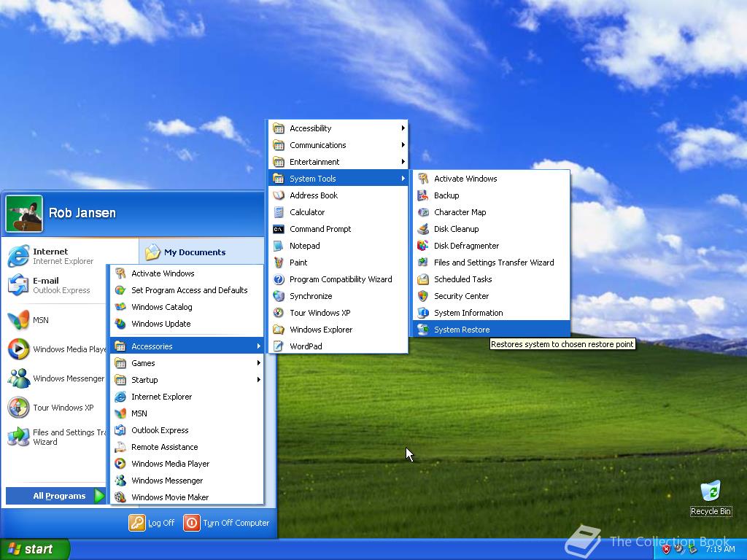Open Scheduled Tasks icon
Viewport: 747px width, 560px height.
pos(422,279)
